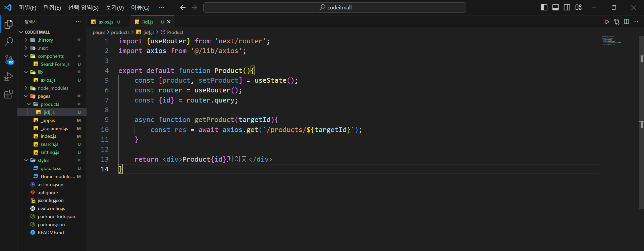This screenshot has height=251, width=644.
Task: Collapse the products folder
Action: 52,104
